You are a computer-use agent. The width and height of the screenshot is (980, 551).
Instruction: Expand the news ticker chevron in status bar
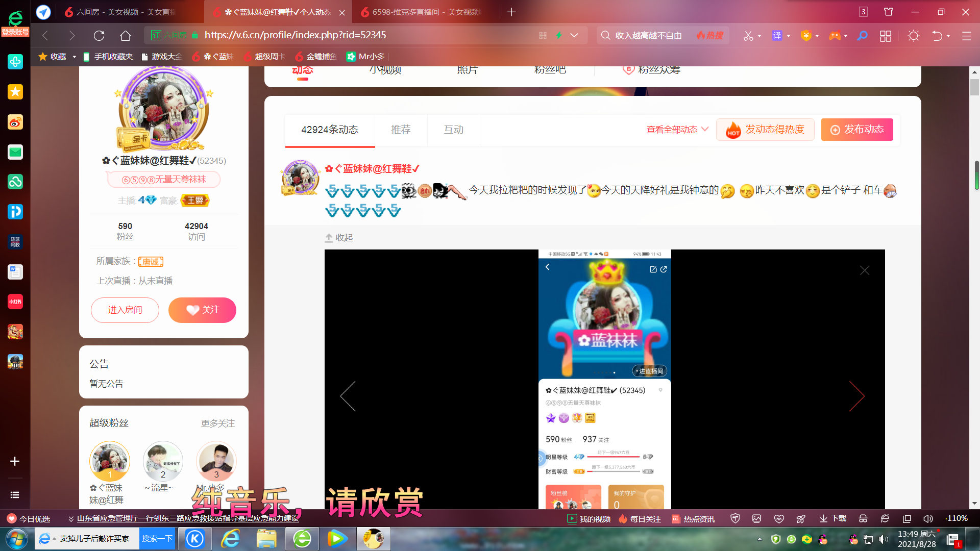pos(71,519)
